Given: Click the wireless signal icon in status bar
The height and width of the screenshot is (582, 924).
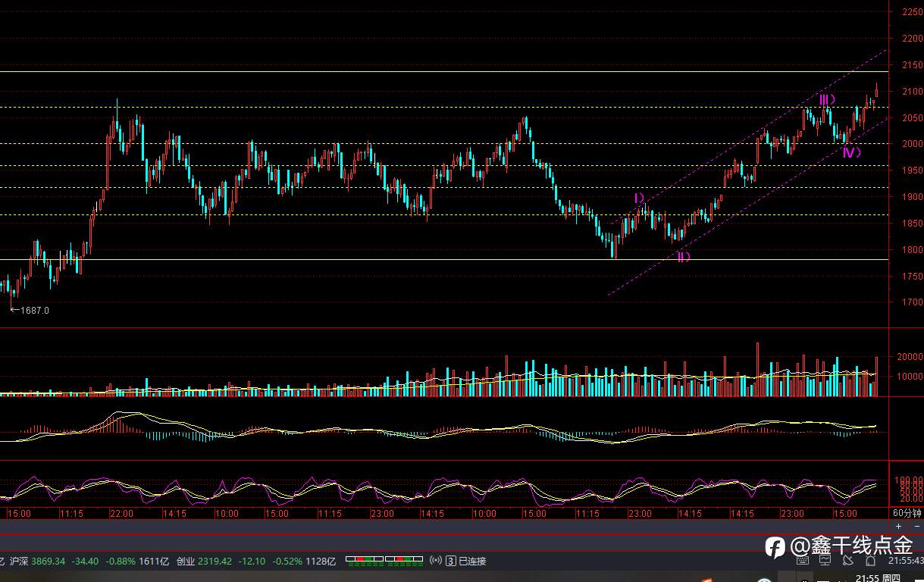Looking at the screenshot, I should (435, 561).
